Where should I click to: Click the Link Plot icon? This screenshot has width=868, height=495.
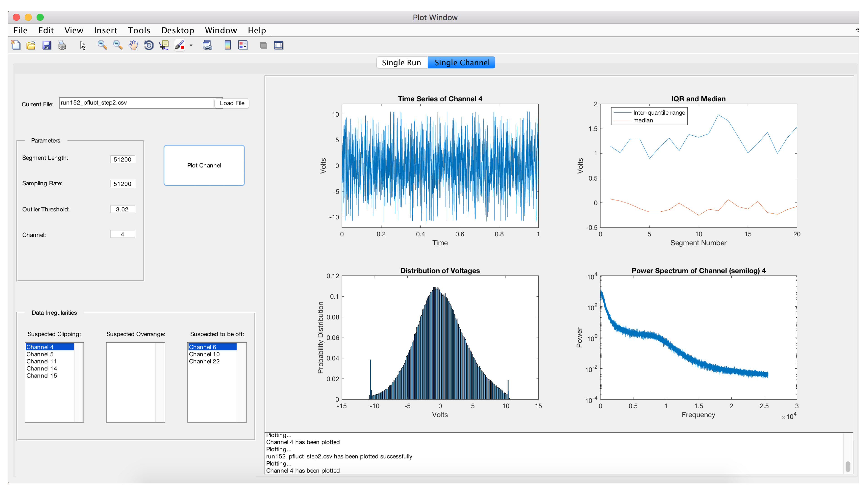(207, 45)
